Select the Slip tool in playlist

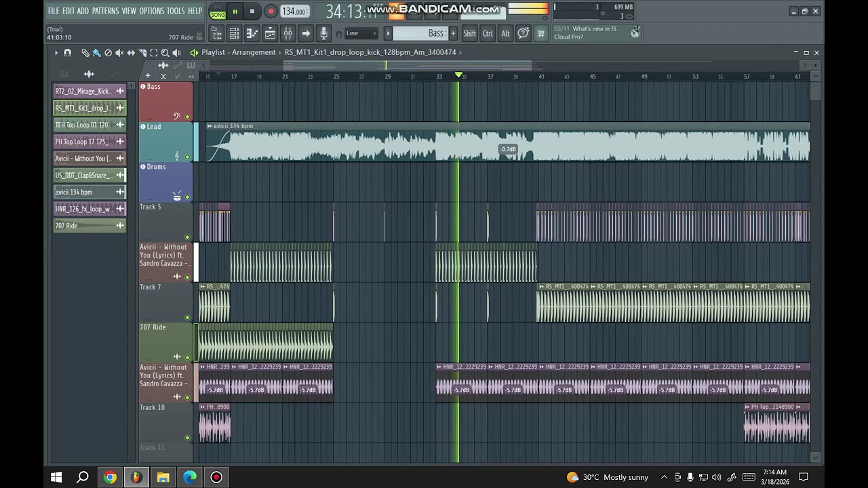click(x=131, y=52)
